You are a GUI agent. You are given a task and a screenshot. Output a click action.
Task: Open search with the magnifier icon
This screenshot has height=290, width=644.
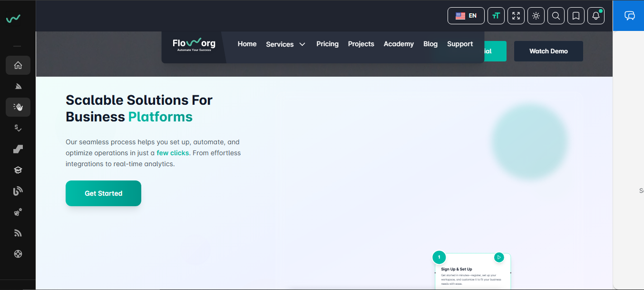[556, 16]
